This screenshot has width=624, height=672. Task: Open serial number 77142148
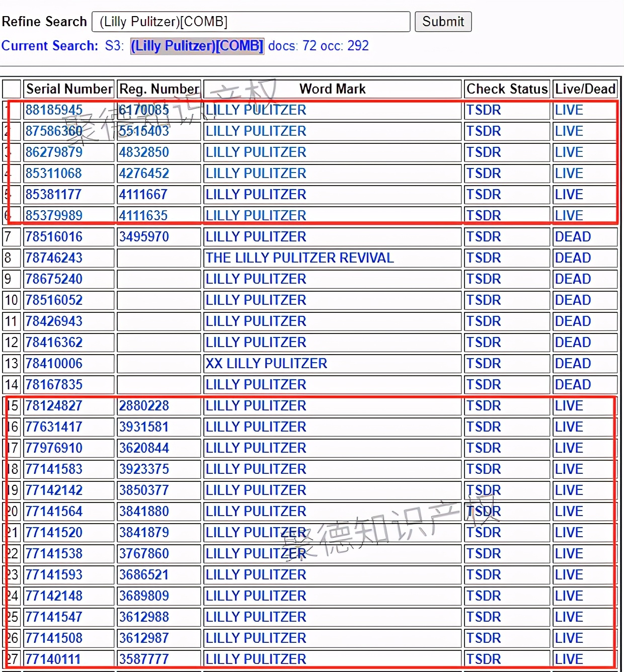pos(54,596)
